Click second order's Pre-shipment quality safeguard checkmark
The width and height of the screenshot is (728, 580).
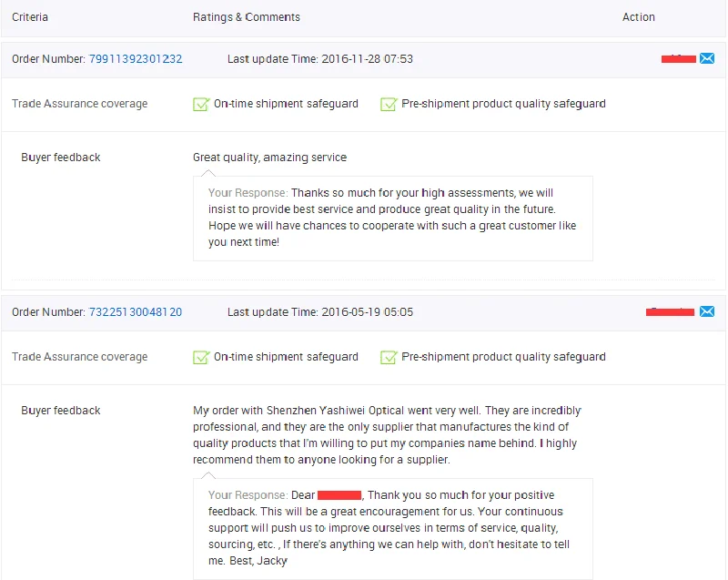(389, 357)
